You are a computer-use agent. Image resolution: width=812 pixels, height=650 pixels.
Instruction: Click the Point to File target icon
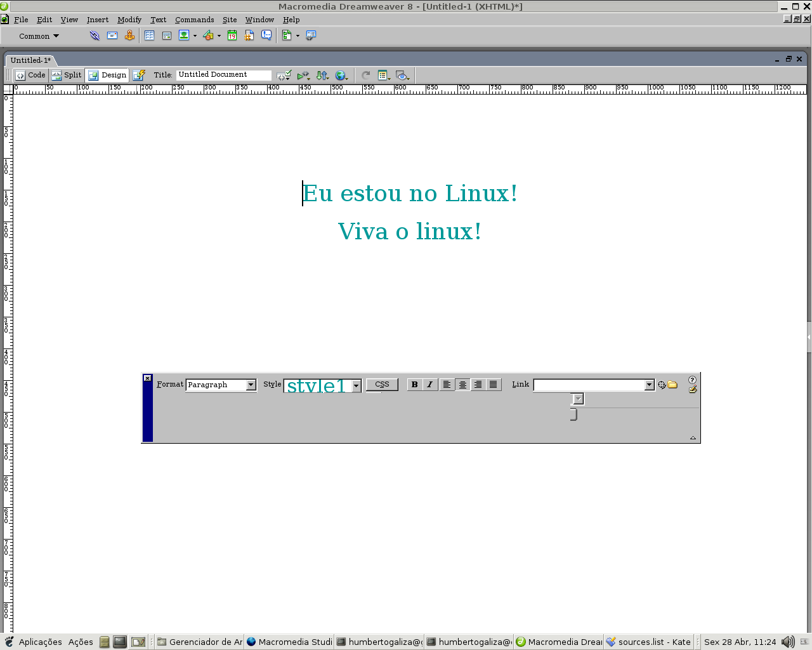[x=662, y=385]
